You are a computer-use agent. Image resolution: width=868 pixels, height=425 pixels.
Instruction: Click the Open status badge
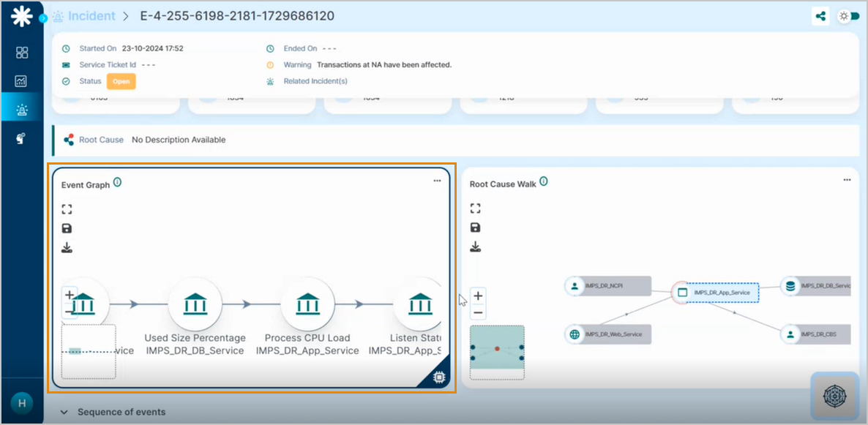click(x=121, y=81)
